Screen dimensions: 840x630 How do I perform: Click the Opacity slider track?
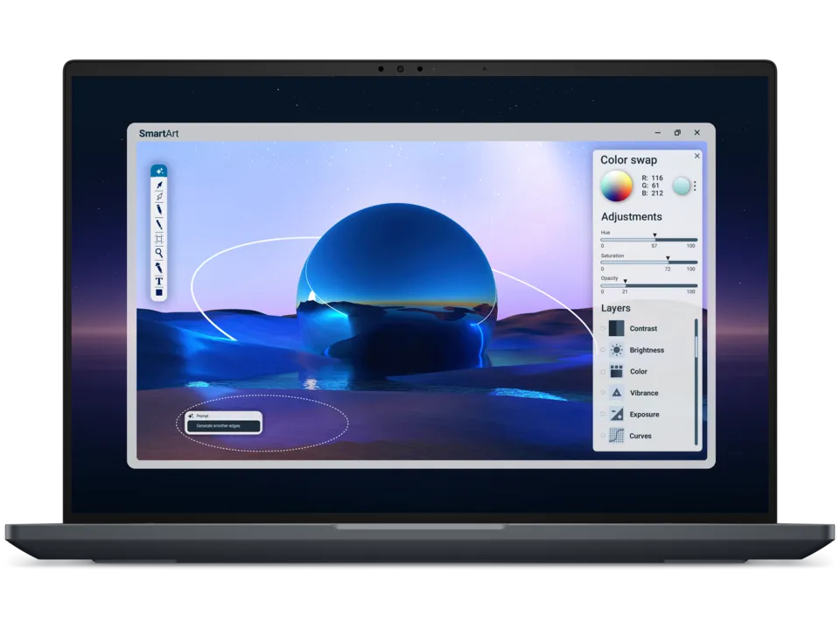pyautogui.click(x=648, y=285)
